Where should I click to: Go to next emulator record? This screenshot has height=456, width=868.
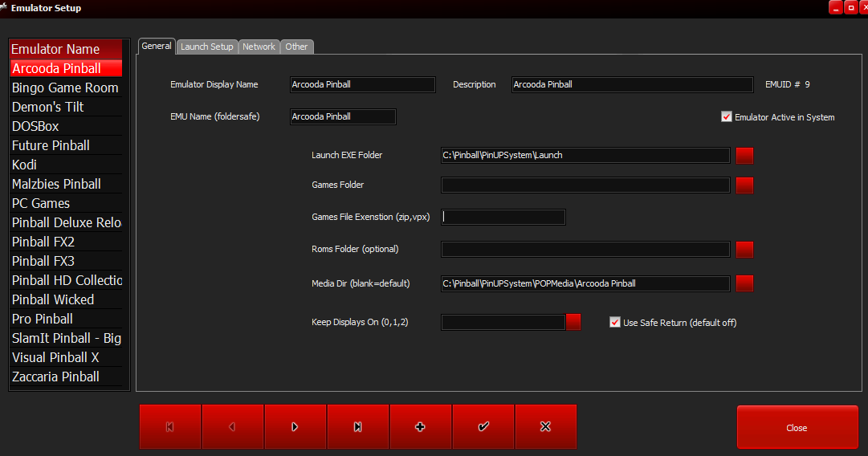pos(295,427)
